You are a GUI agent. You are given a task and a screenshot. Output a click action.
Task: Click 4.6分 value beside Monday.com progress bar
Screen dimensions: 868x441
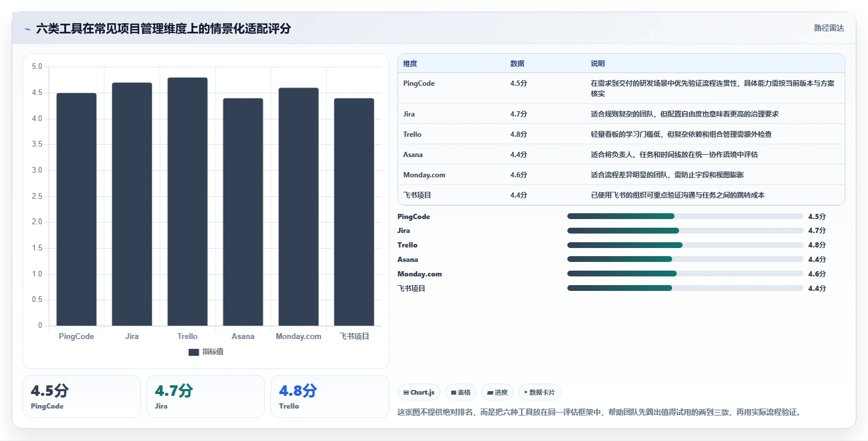pos(817,274)
